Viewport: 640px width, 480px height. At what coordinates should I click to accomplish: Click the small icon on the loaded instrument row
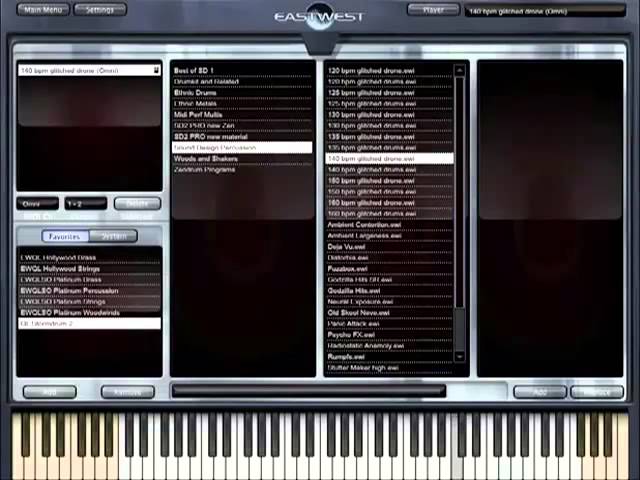[156, 70]
